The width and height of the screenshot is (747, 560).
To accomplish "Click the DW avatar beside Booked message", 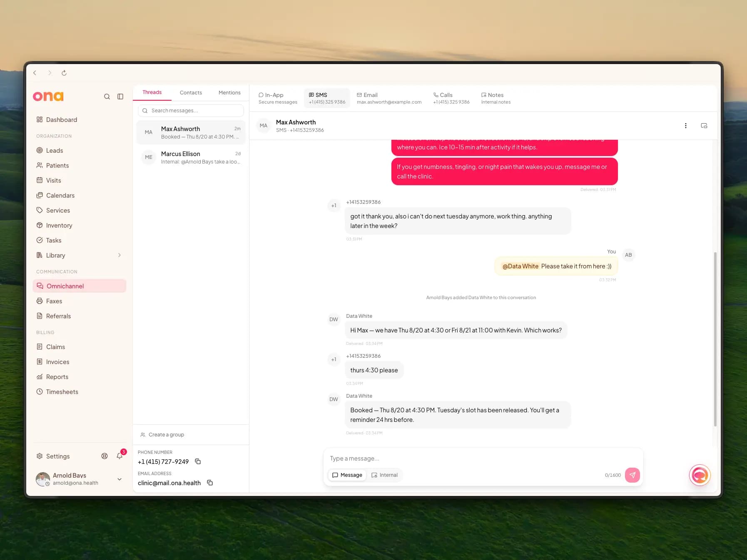I will [334, 399].
